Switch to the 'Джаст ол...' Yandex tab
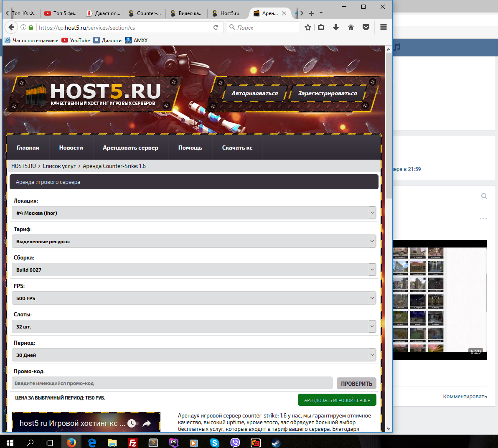This screenshot has height=448, width=498. [104, 13]
